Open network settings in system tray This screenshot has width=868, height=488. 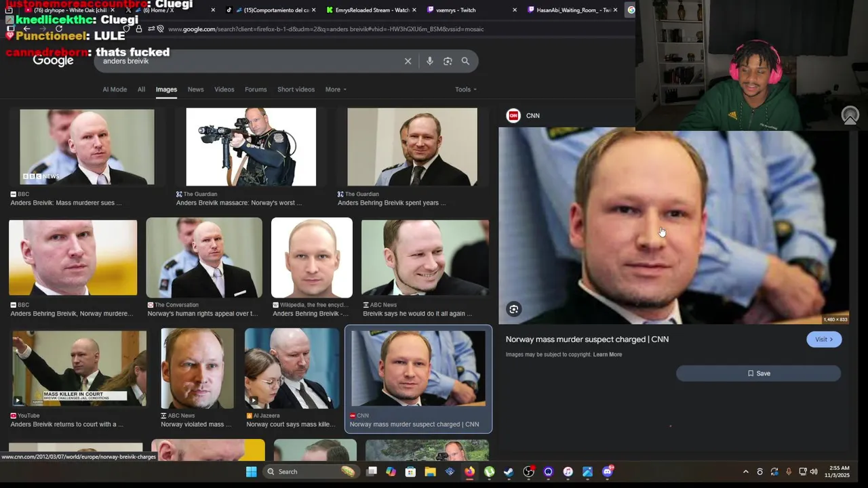pos(803,472)
